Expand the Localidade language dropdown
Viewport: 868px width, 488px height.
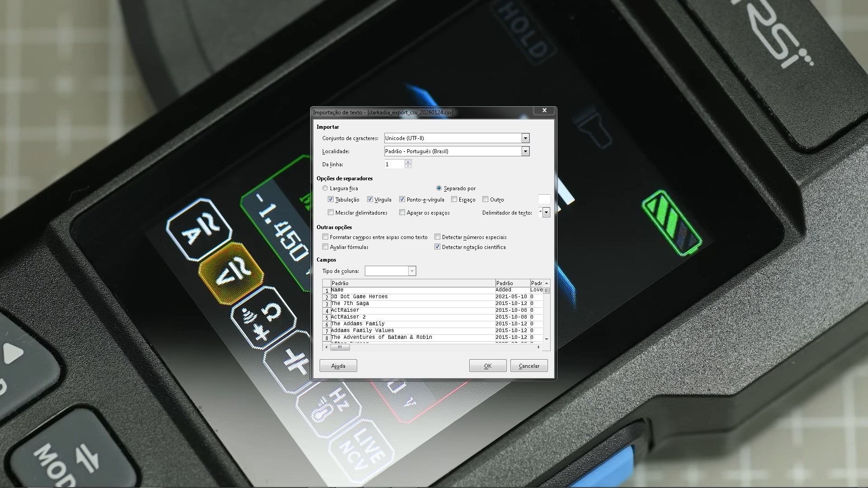click(x=525, y=151)
